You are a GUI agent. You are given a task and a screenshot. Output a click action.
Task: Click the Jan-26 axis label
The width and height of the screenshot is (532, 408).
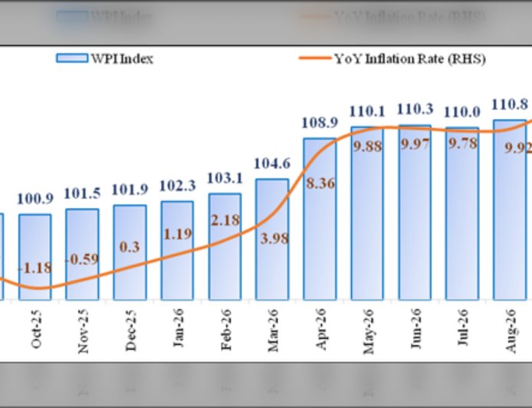coord(179,328)
